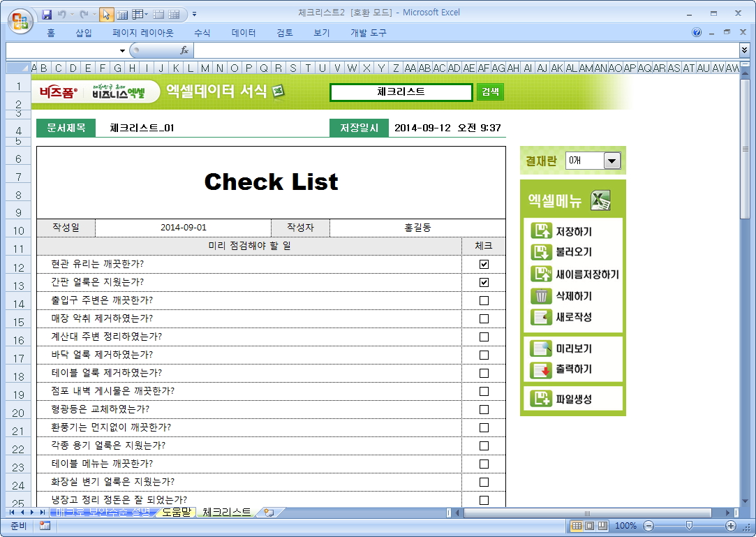Open the 개발 도구 ribbon tab
The height and width of the screenshot is (537, 756).
point(369,33)
